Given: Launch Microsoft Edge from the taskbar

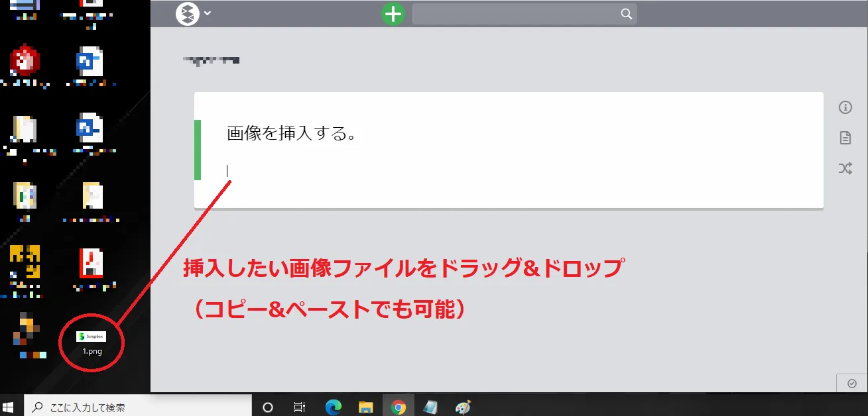Looking at the screenshot, I should pyautogui.click(x=333, y=407).
